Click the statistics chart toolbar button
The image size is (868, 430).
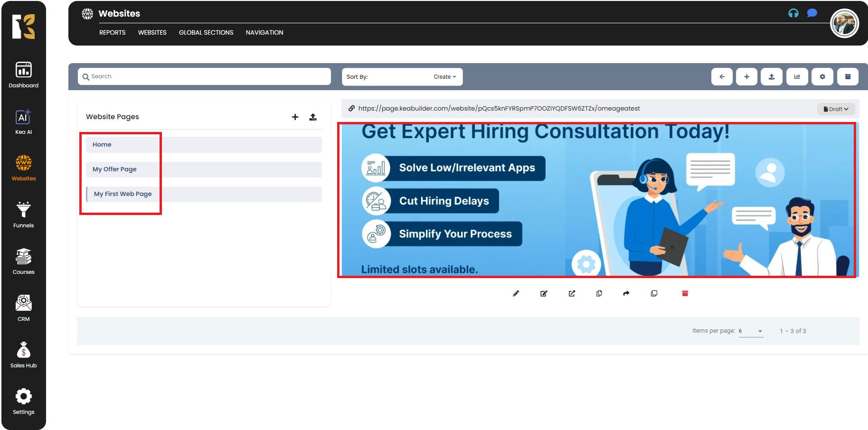point(797,77)
